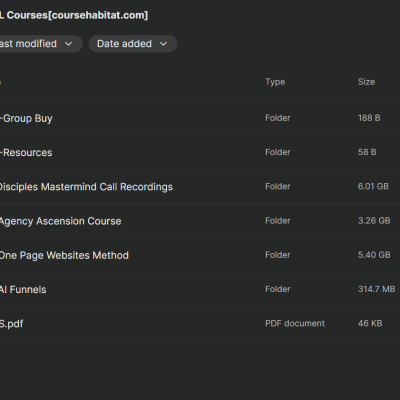Click the 58 B size value
The height and width of the screenshot is (400, 400).
point(367,152)
